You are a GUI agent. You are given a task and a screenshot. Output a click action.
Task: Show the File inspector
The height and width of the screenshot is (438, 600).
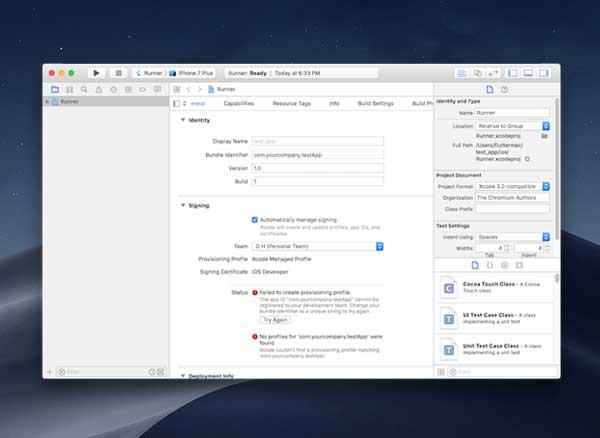[490, 90]
